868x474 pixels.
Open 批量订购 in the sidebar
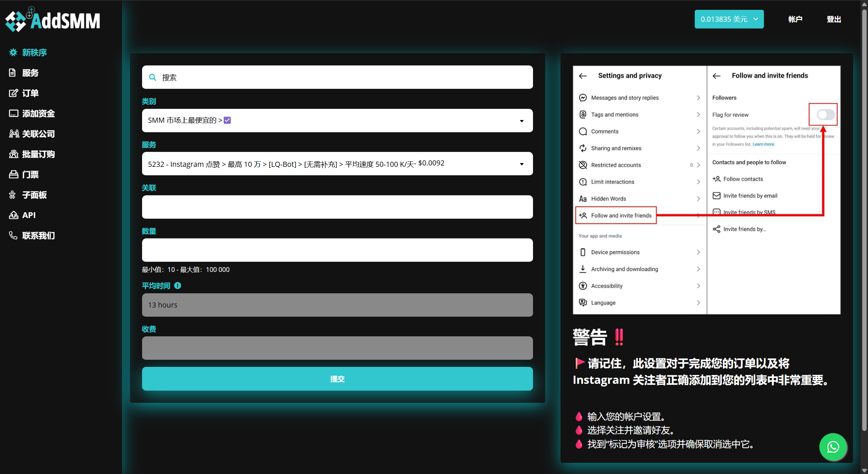[39, 154]
